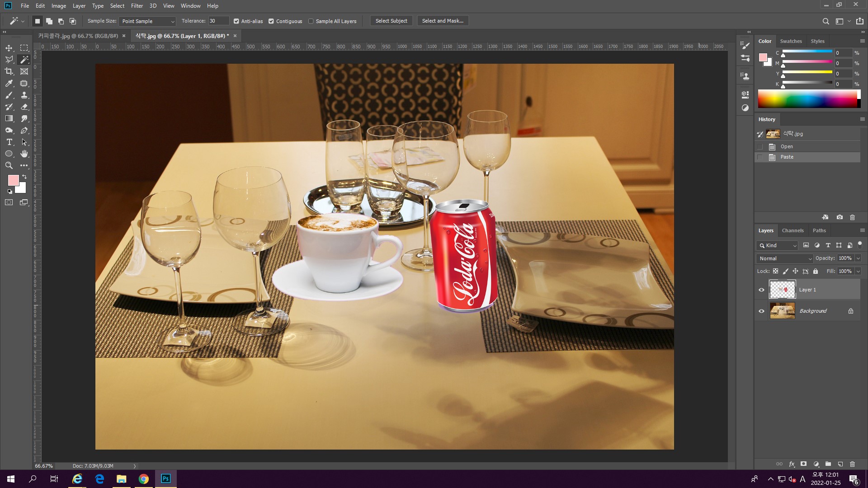Click the delete layer trash icon
The image size is (868, 488).
click(852, 464)
